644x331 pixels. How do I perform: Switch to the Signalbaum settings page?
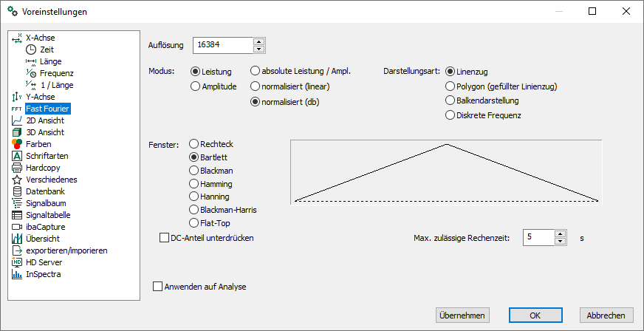click(46, 203)
